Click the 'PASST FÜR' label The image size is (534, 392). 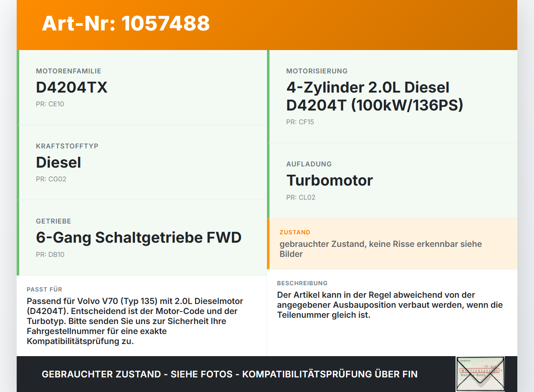(44, 289)
